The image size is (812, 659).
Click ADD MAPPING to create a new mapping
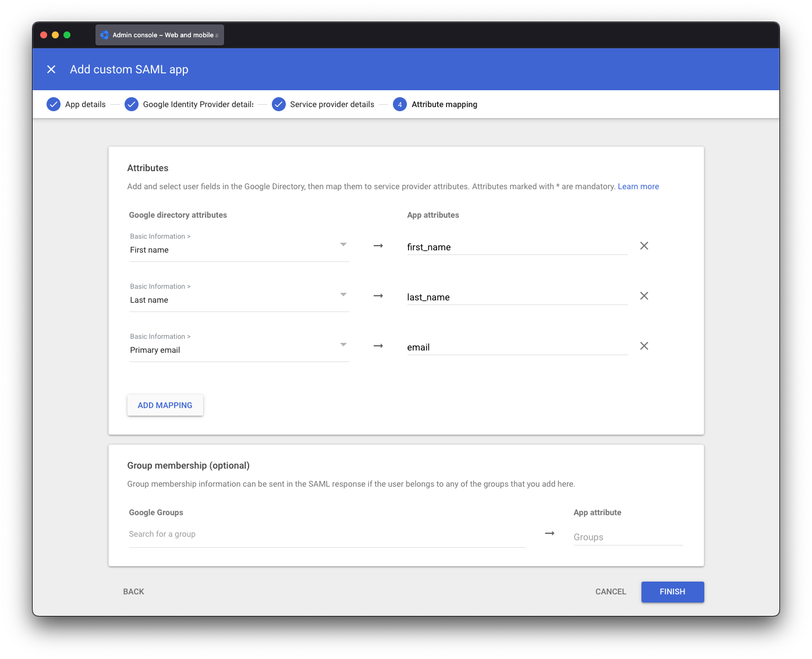point(165,405)
